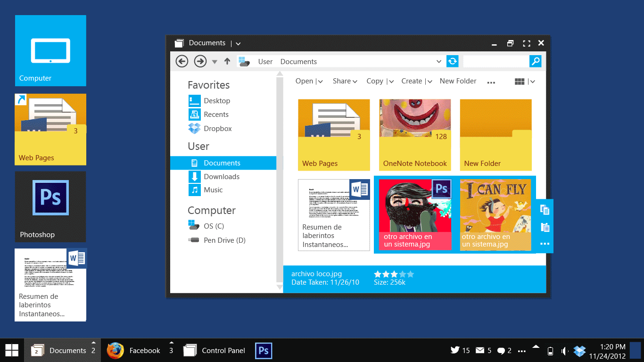Viewport: 644px width, 362px height.
Task: Start a search with the magnifier icon
Action: 536,61
